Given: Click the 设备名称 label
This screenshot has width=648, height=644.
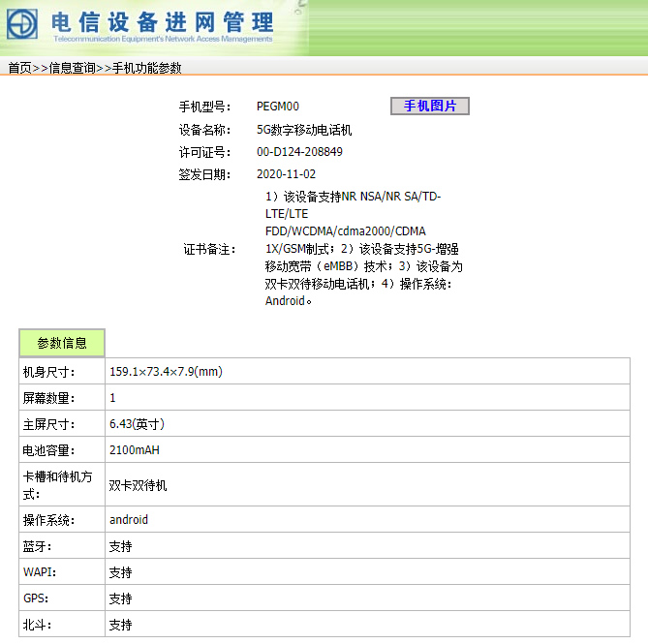Looking at the screenshot, I should pos(204,130).
